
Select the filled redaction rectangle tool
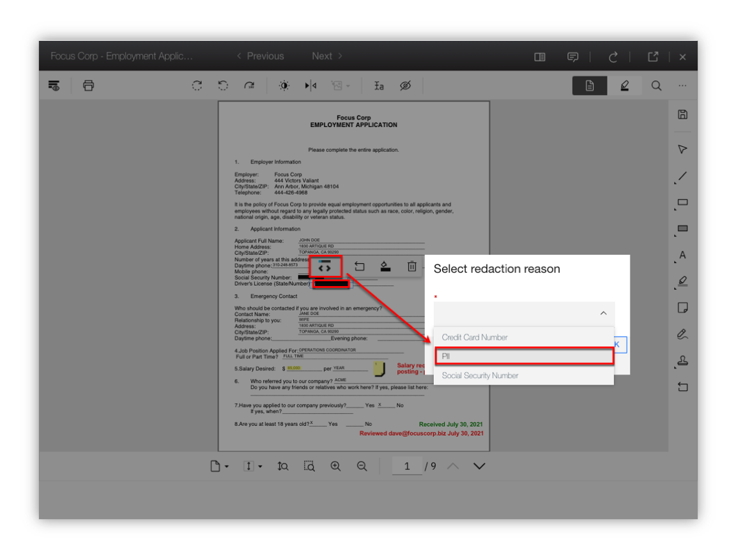coord(682,229)
